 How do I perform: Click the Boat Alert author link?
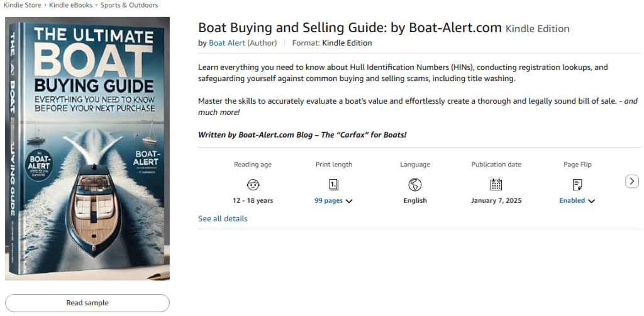pos(227,43)
